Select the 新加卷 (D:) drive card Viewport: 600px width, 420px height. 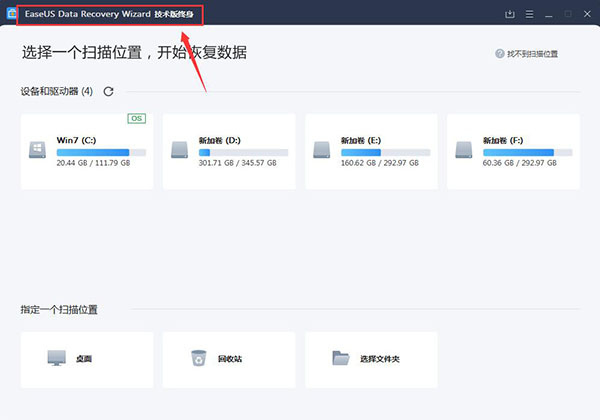tap(229, 151)
